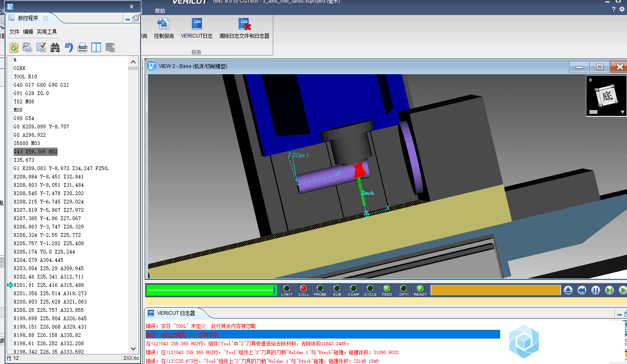Toggle the CYCLE status light
Screen dimensions: 627x364
tap(370, 289)
